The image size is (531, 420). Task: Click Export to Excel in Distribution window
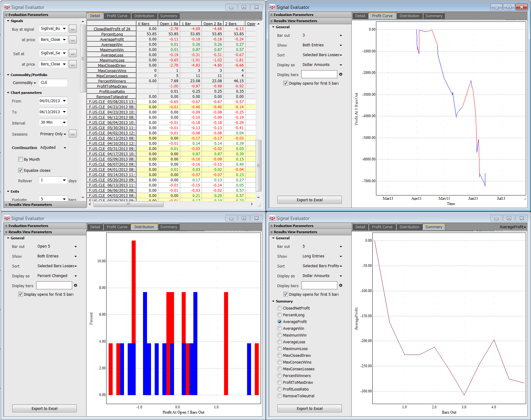[x=45, y=408]
